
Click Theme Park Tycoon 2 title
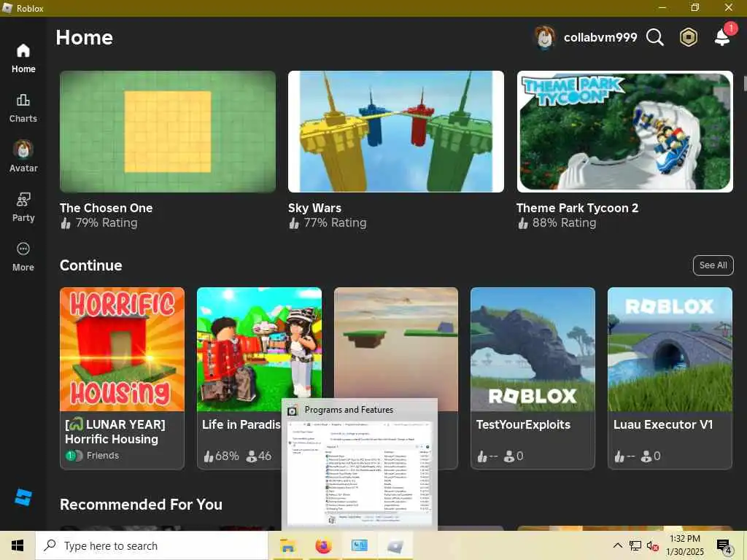tap(577, 208)
